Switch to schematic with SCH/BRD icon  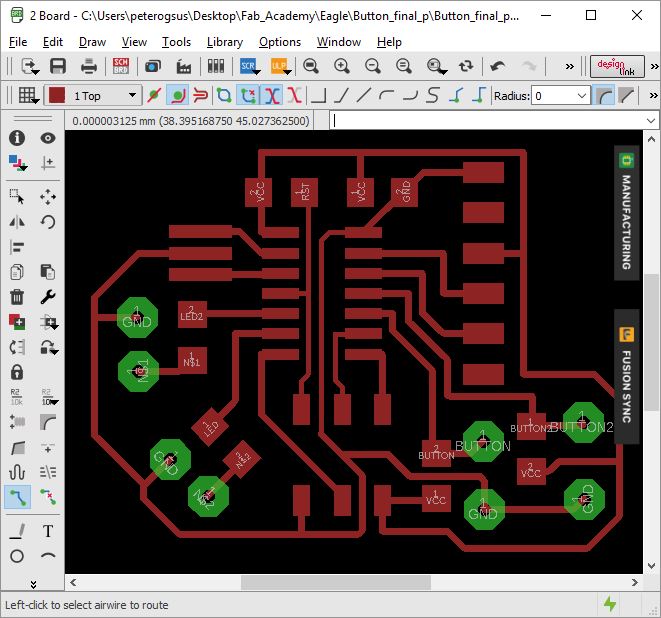click(x=121, y=66)
